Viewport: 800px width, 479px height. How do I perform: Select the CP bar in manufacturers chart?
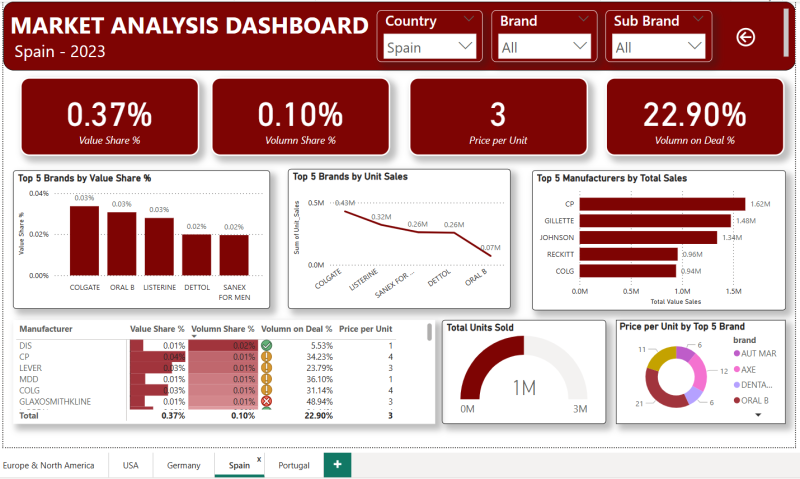click(x=662, y=204)
